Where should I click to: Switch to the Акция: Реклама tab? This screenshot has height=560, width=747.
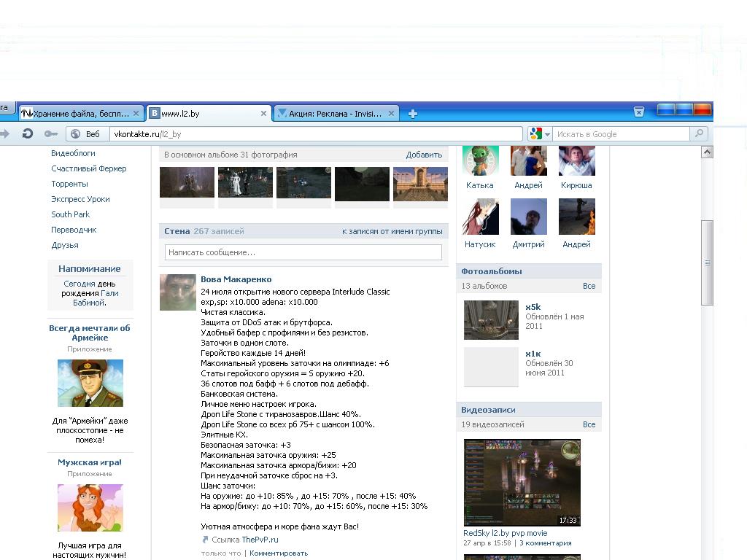(336, 113)
